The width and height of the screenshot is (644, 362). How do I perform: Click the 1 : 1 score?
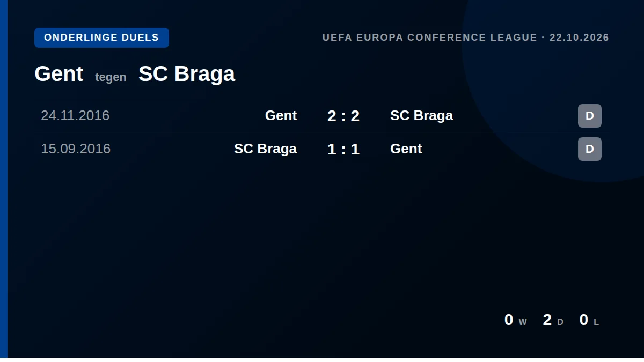click(343, 149)
